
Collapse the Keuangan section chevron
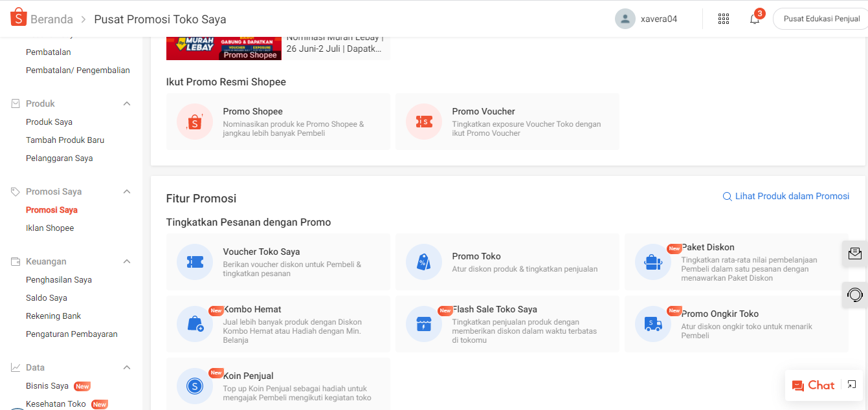pyautogui.click(x=127, y=261)
